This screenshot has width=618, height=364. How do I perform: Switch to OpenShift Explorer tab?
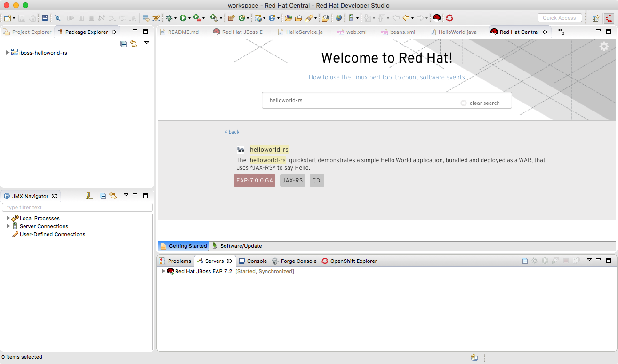tap(349, 261)
